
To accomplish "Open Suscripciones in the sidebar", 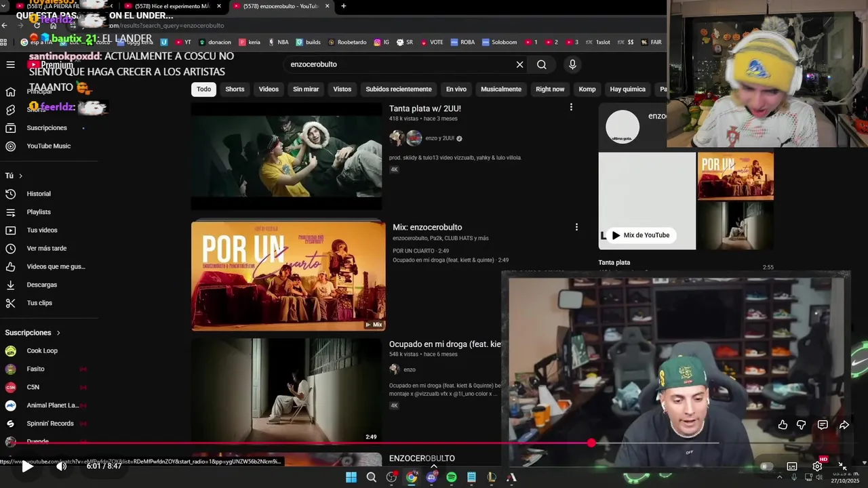I will pos(46,128).
